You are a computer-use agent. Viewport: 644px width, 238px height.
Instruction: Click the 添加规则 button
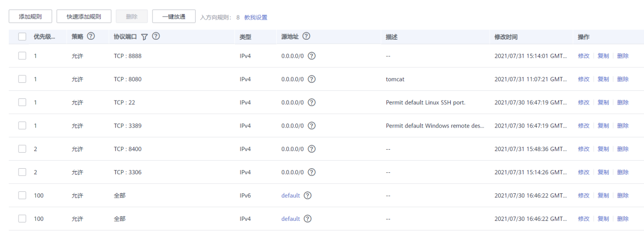point(30,17)
